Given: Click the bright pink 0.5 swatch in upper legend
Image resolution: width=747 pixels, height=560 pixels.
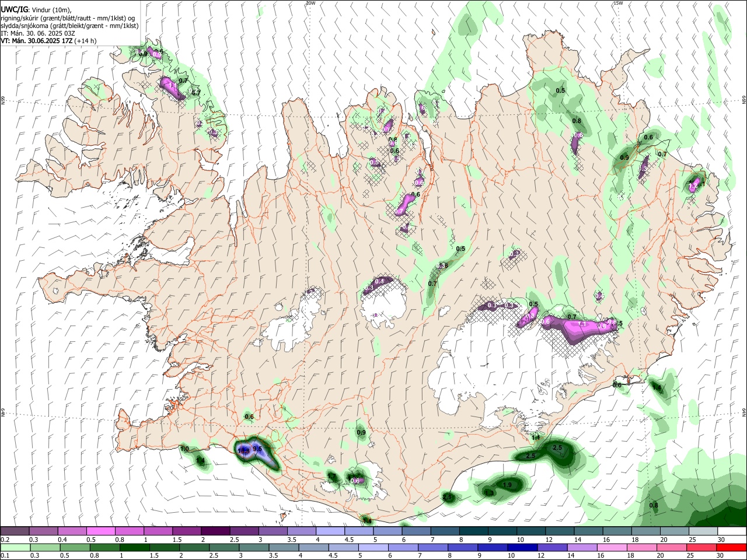Looking at the screenshot, I should pos(100,531).
